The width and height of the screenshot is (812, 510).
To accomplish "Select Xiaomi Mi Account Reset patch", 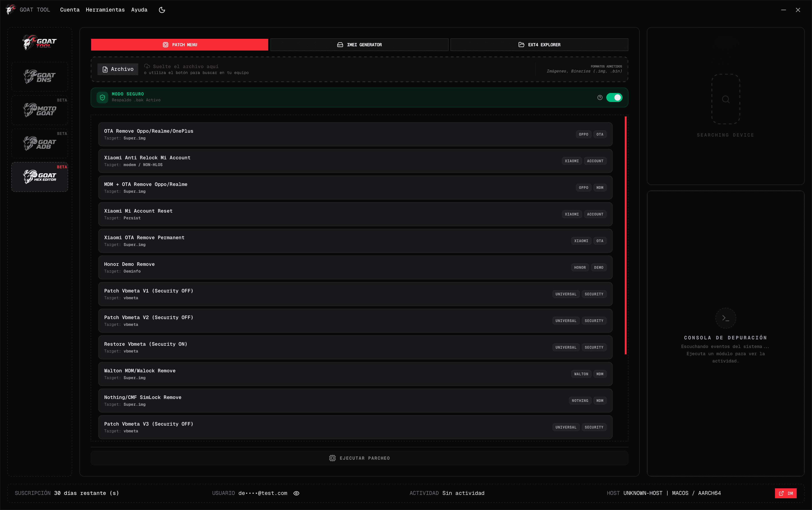I will coord(355,214).
